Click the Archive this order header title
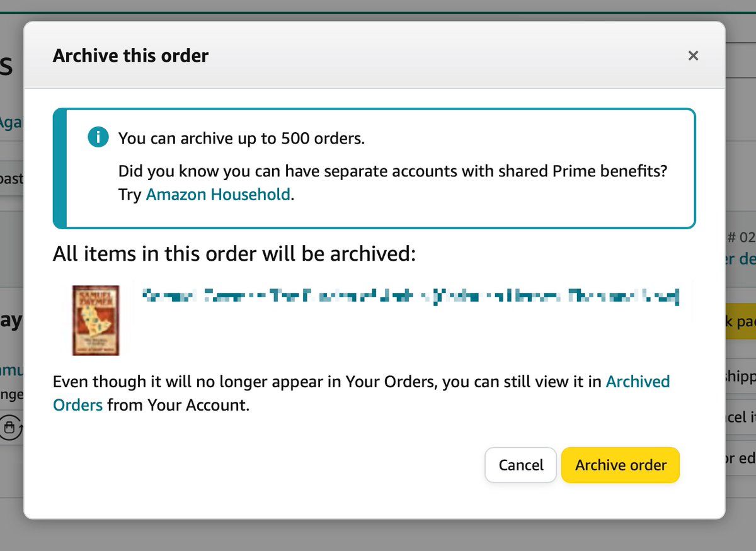Image resolution: width=756 pixels, height=551 pixels. [130, 55]
